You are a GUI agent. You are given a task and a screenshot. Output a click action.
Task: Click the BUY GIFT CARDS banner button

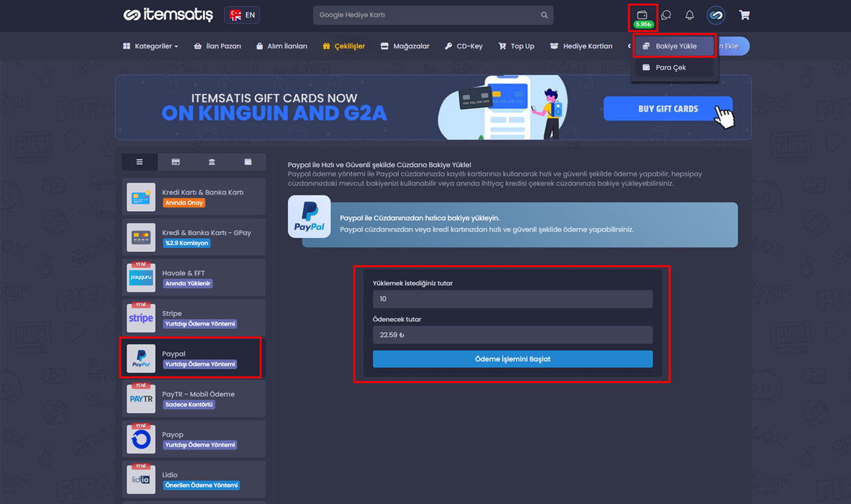click(x=668, y=108)
